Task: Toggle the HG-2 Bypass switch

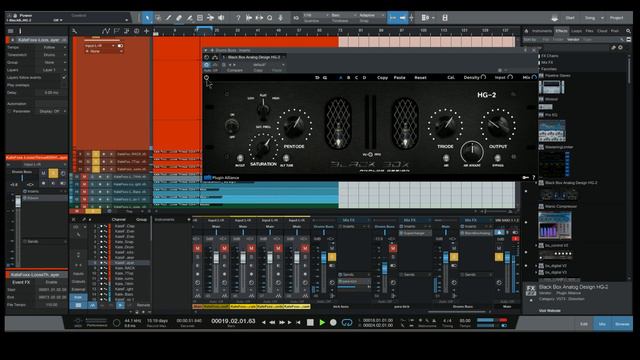Action: click(x=498, y=158)
